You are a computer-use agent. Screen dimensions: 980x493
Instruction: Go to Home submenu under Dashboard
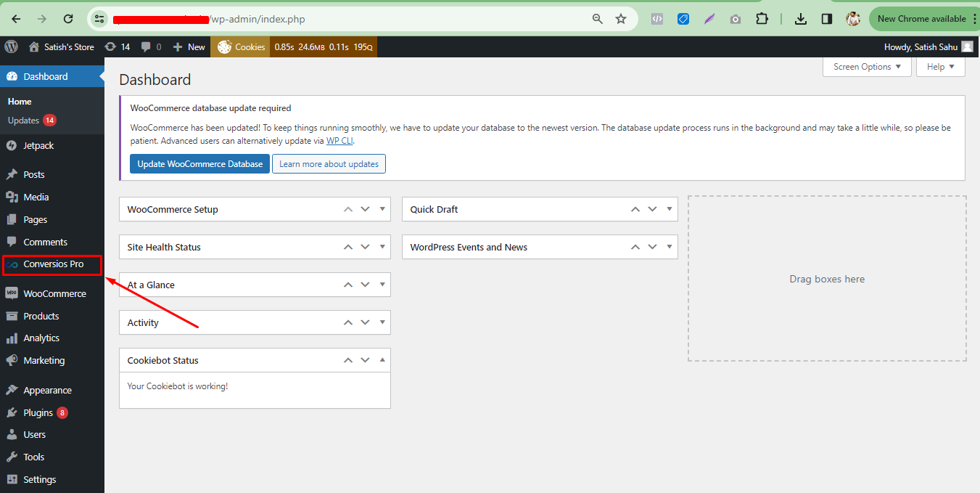(x=20, y=102)
